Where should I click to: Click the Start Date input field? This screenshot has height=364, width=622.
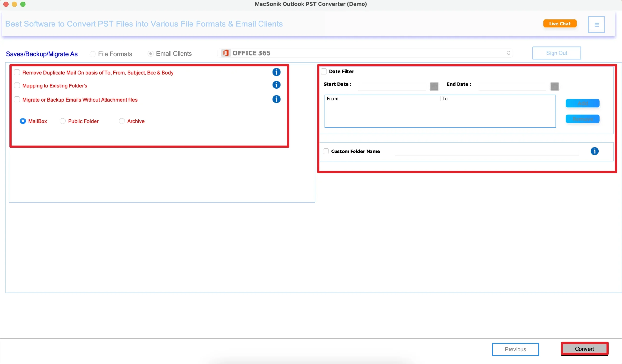point(392,86)
